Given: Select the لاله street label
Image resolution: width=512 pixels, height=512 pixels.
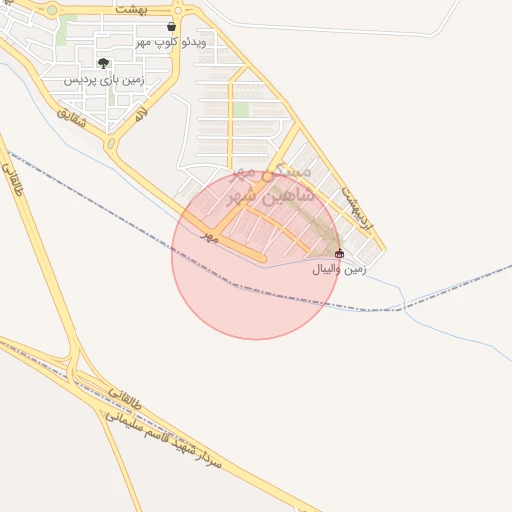Looking at the screenshot, I should (141, 114).
